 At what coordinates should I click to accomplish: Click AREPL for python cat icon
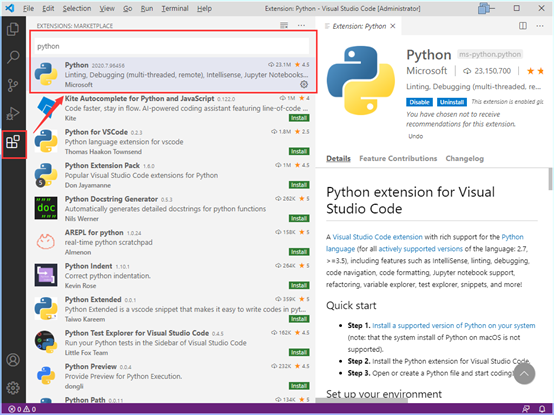coord(46,242)
